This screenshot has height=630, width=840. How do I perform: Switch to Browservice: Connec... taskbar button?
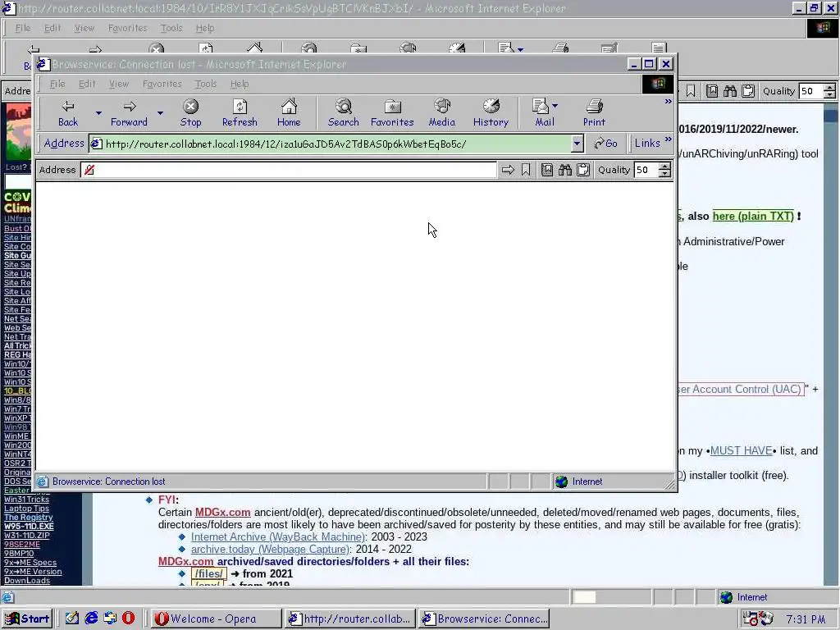pos(485,619)
